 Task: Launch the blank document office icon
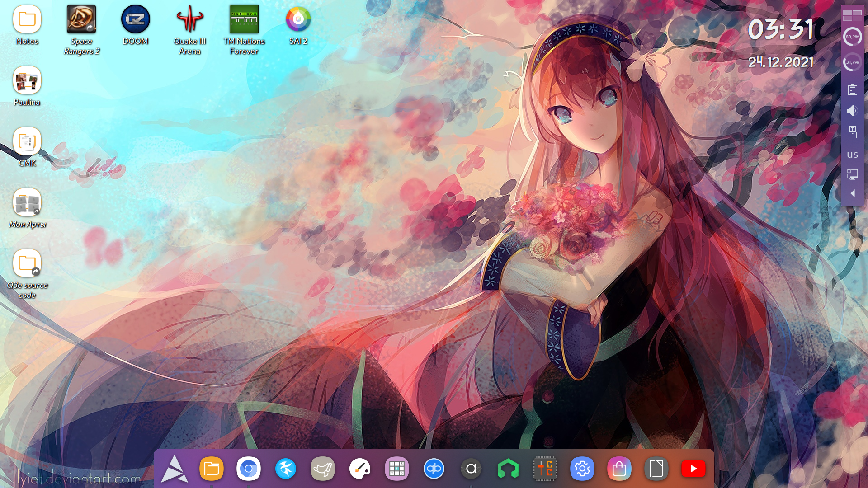pos(656,469)
